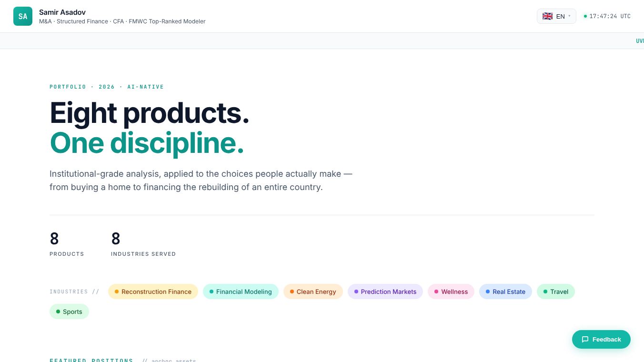Click the Wellness industry tag

tap(451, 292)
